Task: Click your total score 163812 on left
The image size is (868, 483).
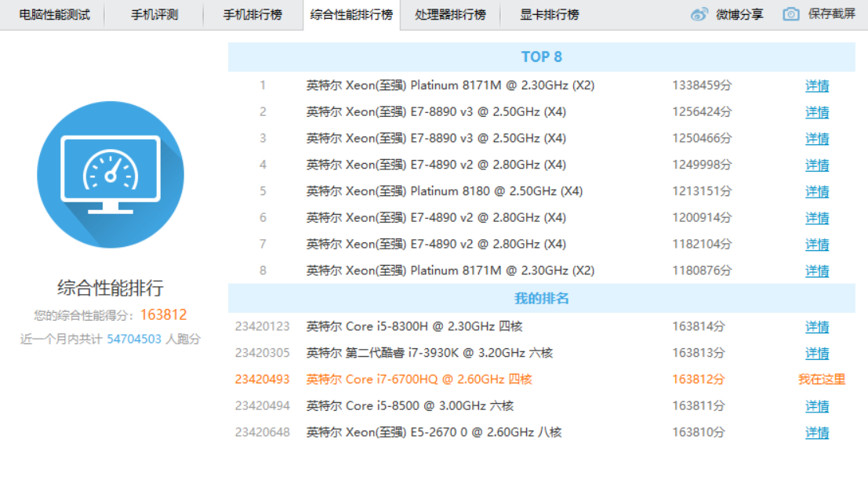Action: click(163, 314)
